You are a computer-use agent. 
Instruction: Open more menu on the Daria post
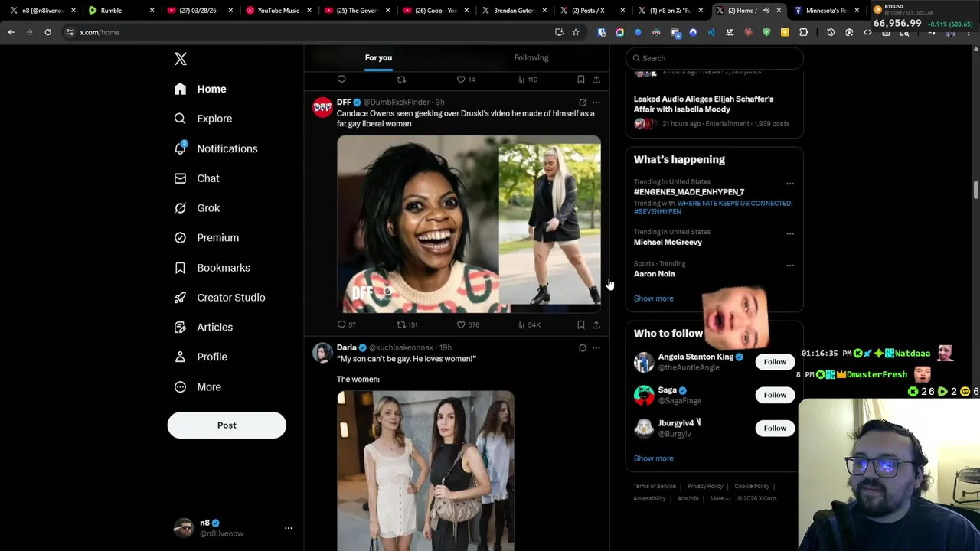[x=596, y=347]
